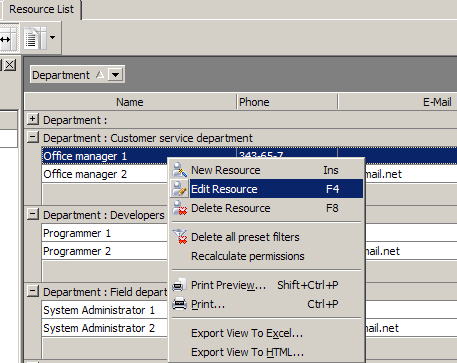This screenshot has width=457, height=363.
Task: Collapse the Customer service department group
Action: 32,137
